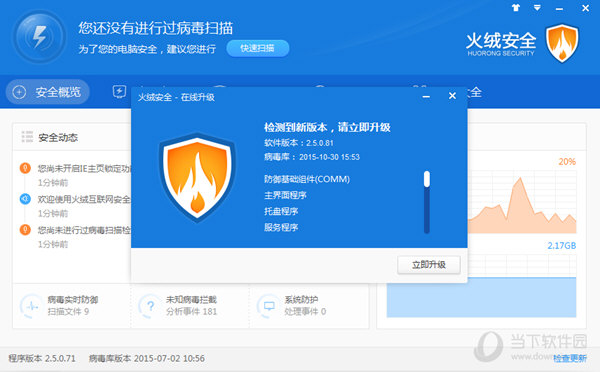
Task: Click orange alert icon for 病毒扫描 entry
Action: point(25,230)
